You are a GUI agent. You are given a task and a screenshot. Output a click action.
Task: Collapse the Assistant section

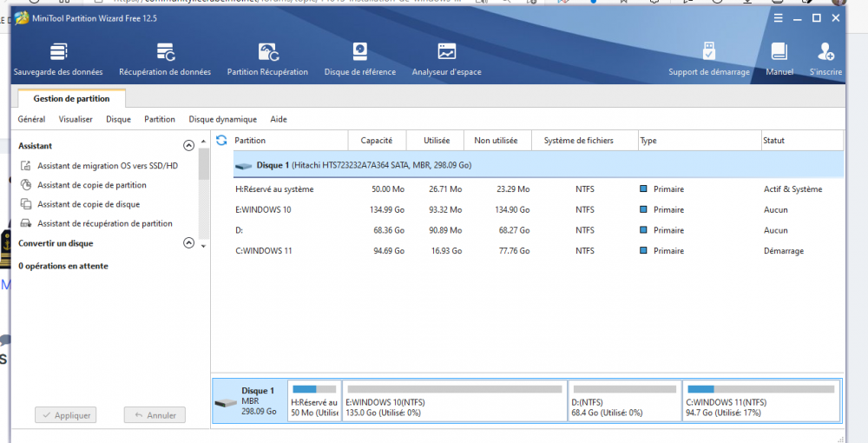click(x=188, y=146)
